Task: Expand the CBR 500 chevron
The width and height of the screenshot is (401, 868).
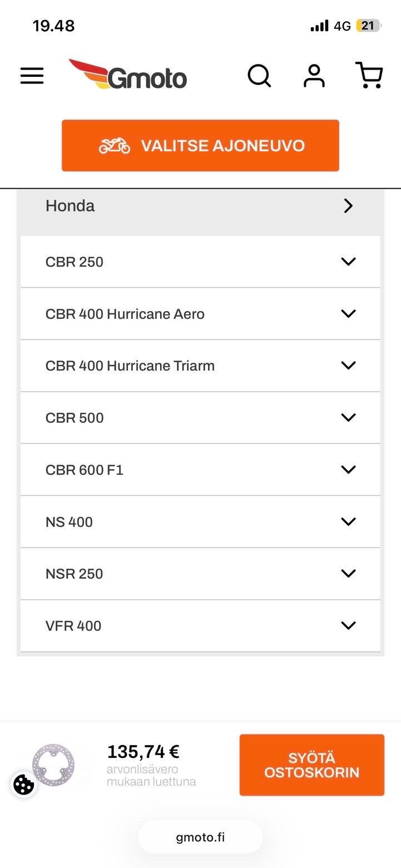Action: point(348,418)
